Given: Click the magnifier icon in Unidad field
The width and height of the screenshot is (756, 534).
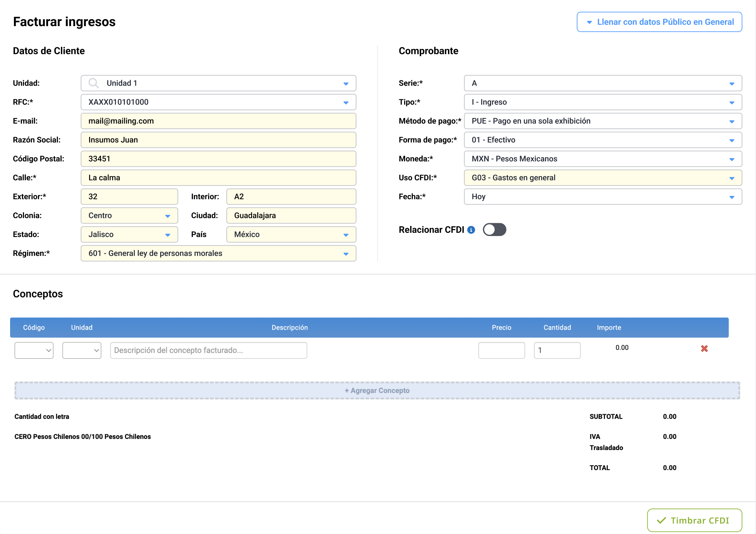Looking at the screenshot, I should (93, 83).
